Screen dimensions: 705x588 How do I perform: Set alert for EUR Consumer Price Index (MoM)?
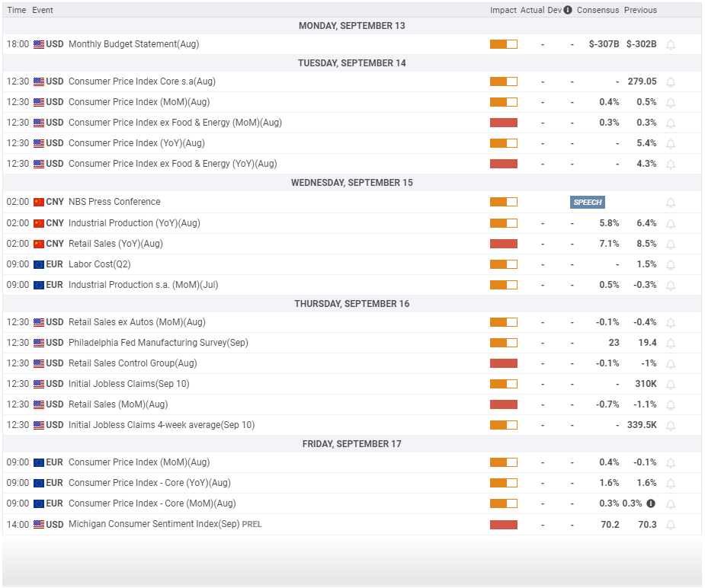[x=671, y=462]
